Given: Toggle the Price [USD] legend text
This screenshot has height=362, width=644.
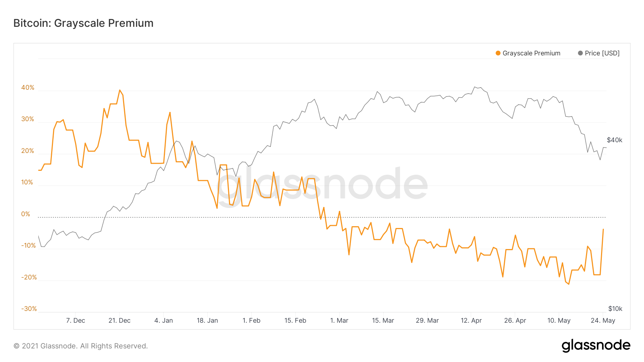Looking at the screenshot, I should [x=602, y=53].
